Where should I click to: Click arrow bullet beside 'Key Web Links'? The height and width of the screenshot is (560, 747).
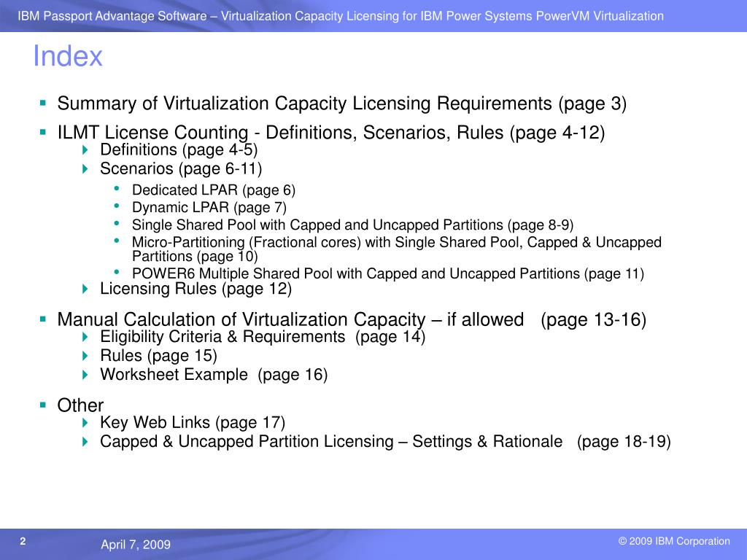pyautogui.click(x=85, y=422)
